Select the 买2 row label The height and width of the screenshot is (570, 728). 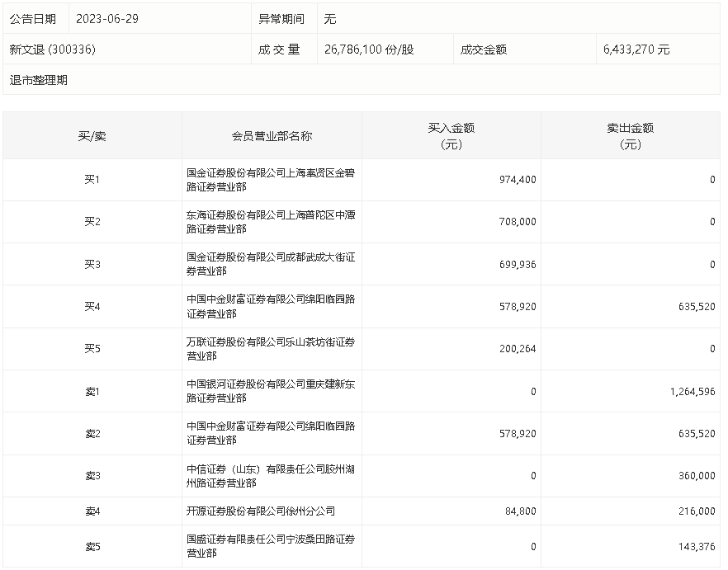click(x=92, y=222)
